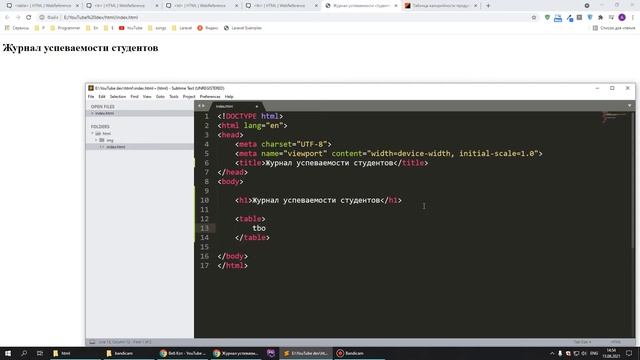Viewport: 640px width, 360px height.
Task: Click the Tab Size indicator in status bar
Action: 582,342
